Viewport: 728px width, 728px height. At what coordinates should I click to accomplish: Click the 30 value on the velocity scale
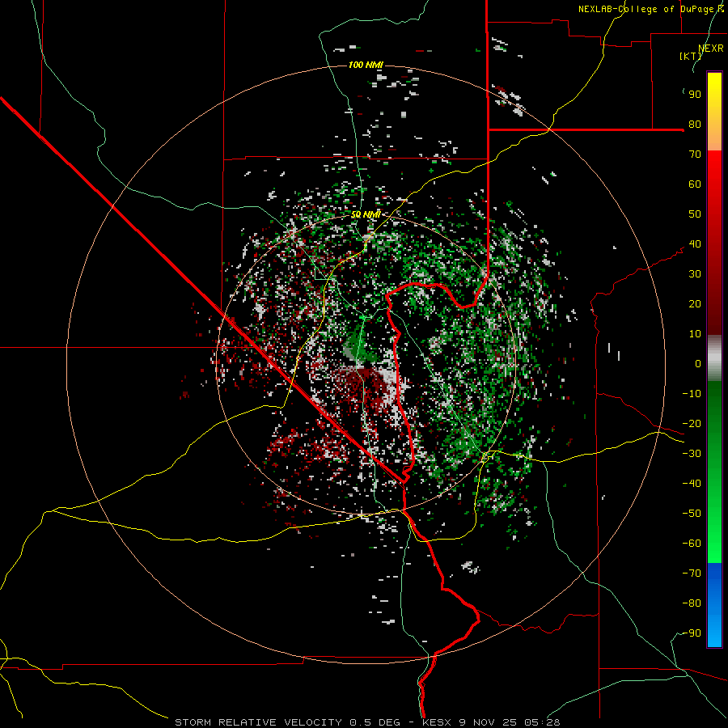pyautogui.click(x=695, y=274)
